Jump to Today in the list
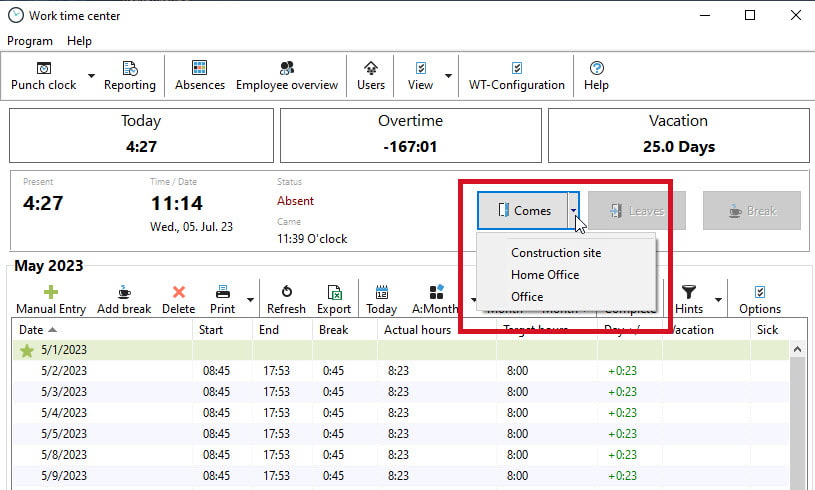The height and width of the screenshot is (490, 815). tap(382, 300)
